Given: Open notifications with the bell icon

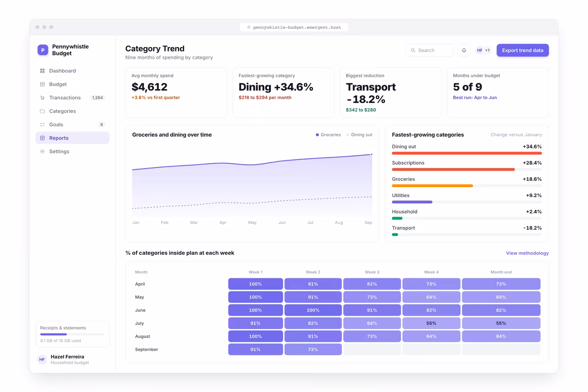Looking at the screenshot, I should tap(464, 50).
